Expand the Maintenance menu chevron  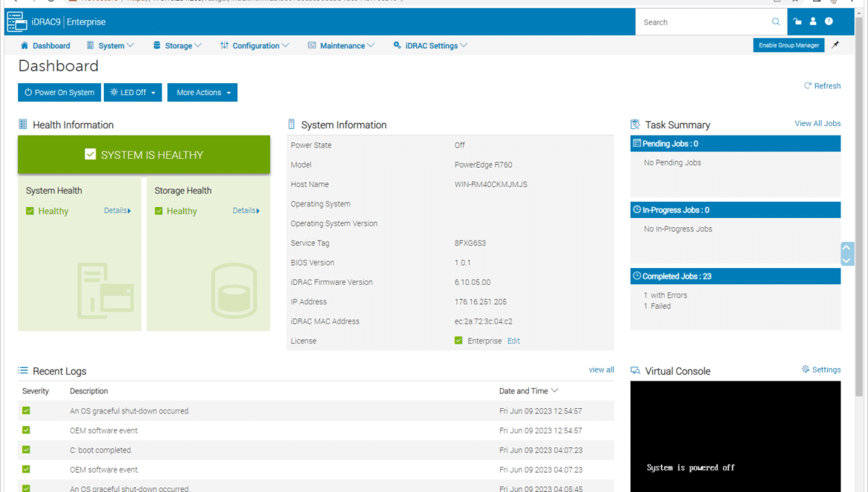click(x=371, y=45)
